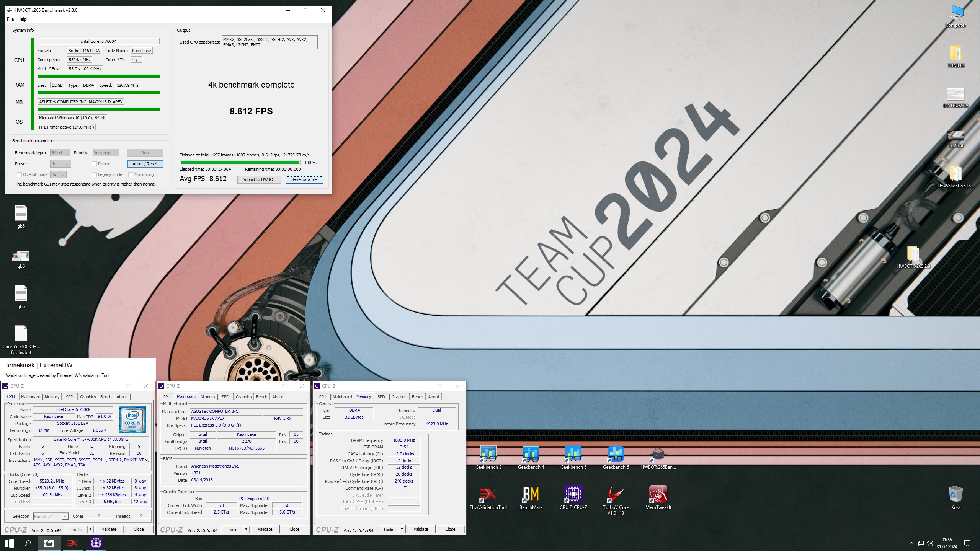The width and height of the screenshot is (980, 551).
Task: Launch Geekbench 3 shortcut
Action: coord(488,458)
